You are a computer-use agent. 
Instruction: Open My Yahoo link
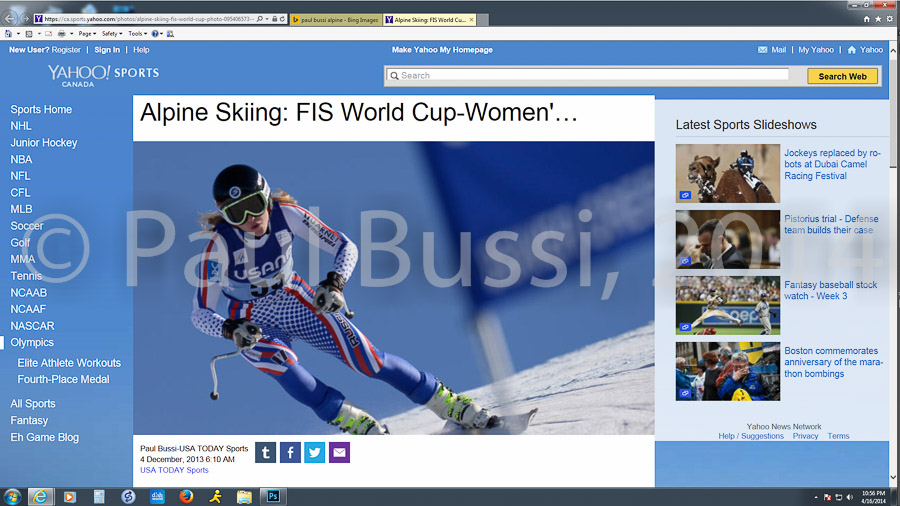tap(816, 50)
